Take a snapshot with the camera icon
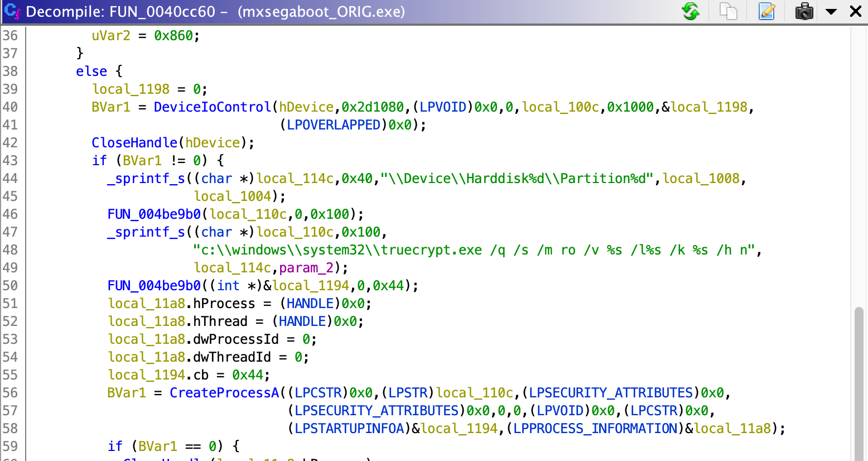Screen dimensions: 868x461 [804, 11]
